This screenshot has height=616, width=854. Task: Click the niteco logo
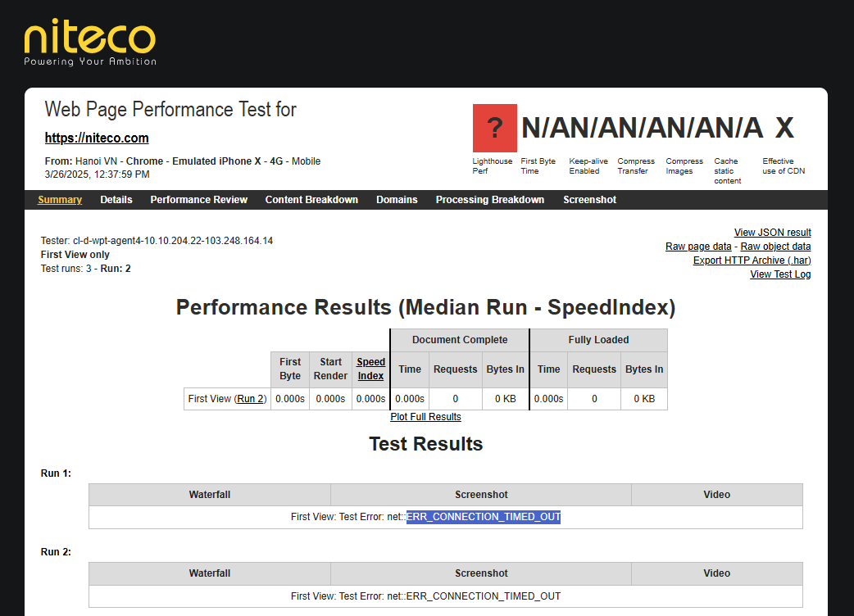click(90, 43)
